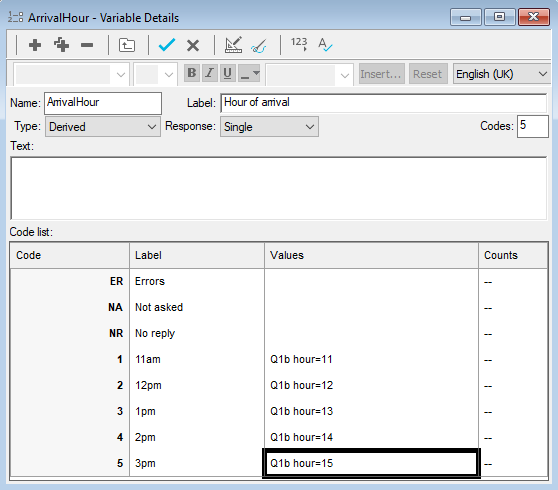Click the Label field Hour of arrival
Image resolution: width=558 pixels, height=490 pixels.
click(383, 103)
